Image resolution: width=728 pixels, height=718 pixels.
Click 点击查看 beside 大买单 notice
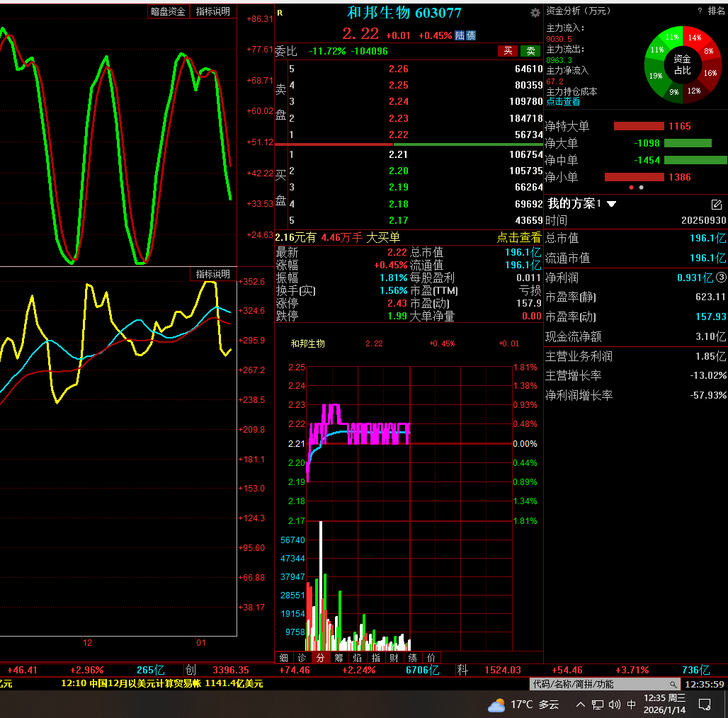tap(519, 238)
